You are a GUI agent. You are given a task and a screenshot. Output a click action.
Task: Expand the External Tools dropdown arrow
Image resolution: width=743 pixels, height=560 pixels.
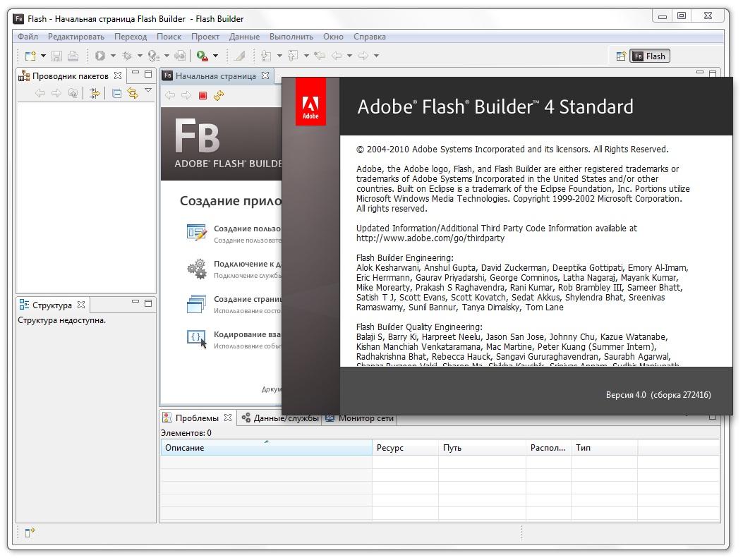click(216, 56)
